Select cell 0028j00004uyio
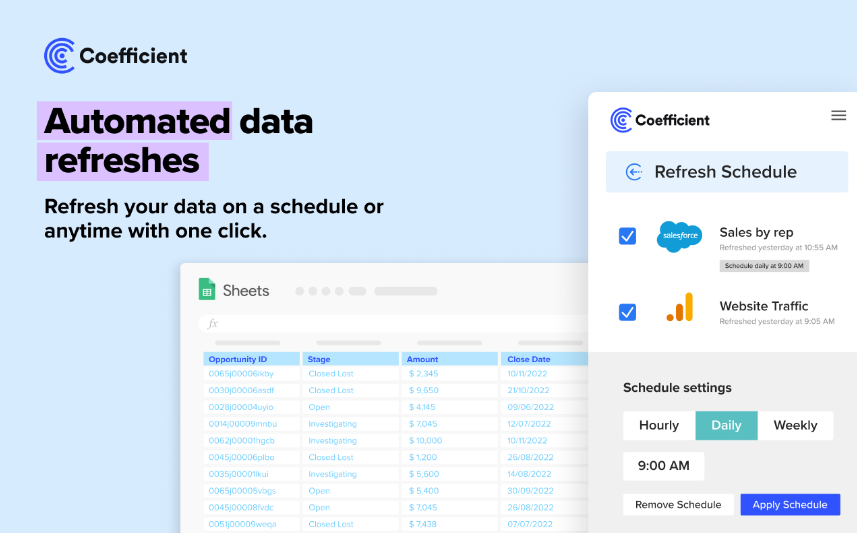This screenshot has height=533, width=857. pyautogui.click(x=251, y=407)
